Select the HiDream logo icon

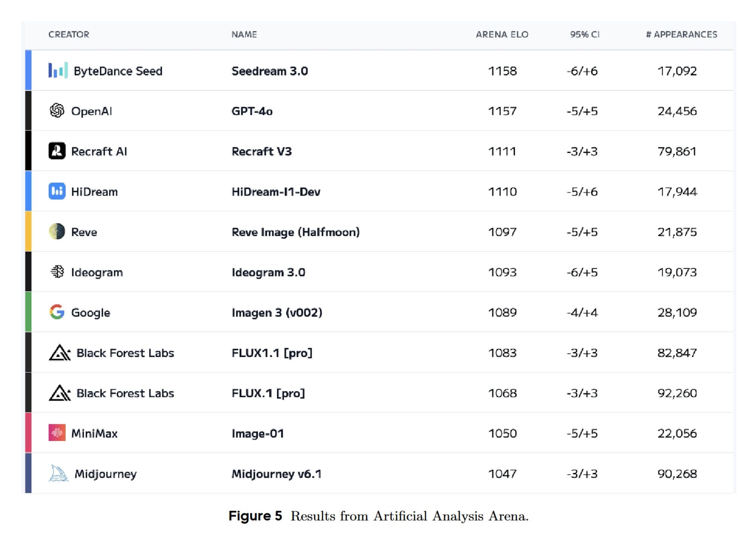[57, 191]
